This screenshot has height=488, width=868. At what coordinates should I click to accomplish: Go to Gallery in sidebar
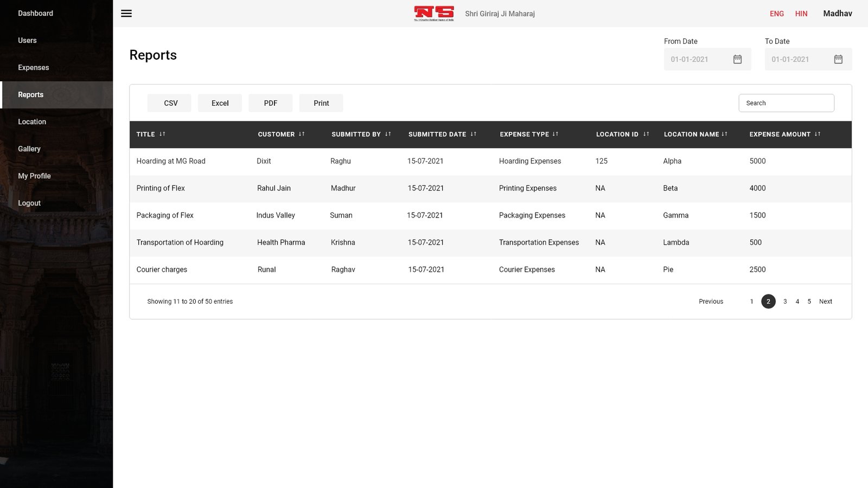(29, 149)
